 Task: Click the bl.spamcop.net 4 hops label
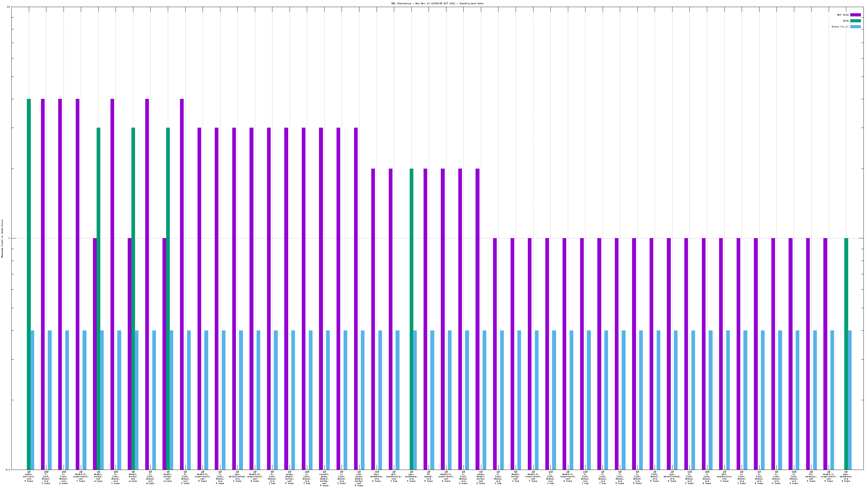[811, 476]
